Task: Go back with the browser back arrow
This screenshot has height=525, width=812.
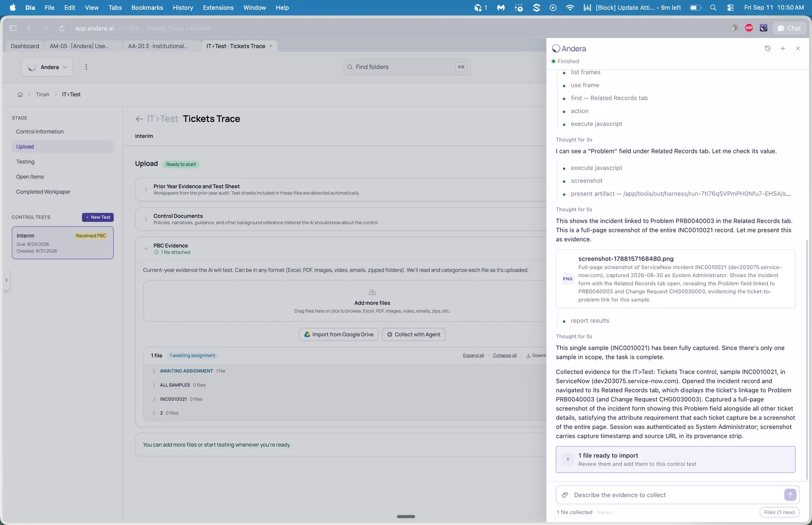Action: (29, 28)
